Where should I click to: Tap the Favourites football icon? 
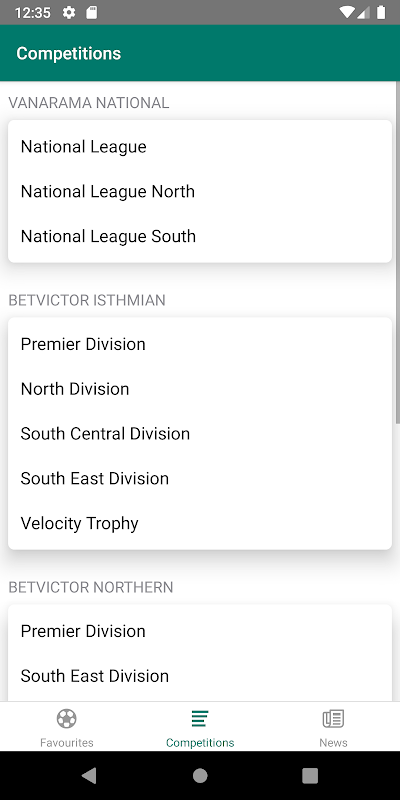click(x=66, y=718)
